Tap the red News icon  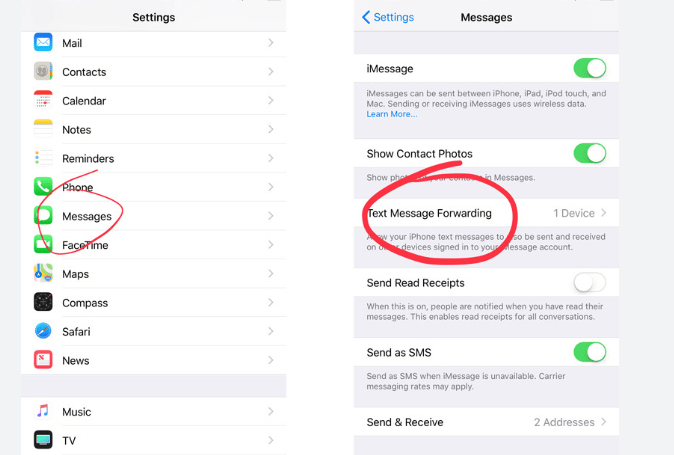point(43,361)
